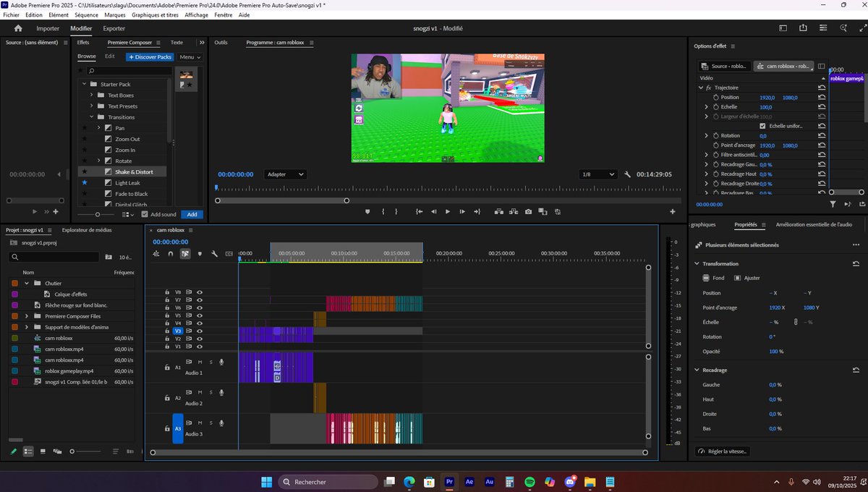
Task: Open the Quick Export icon in the header
Action: click(x=804, y=28)
